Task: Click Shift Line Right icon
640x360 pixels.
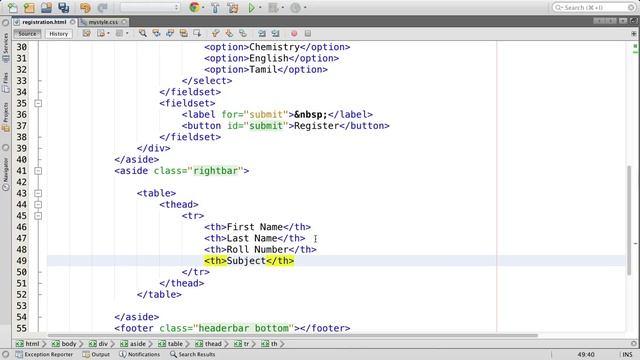Action: (276, 33)
